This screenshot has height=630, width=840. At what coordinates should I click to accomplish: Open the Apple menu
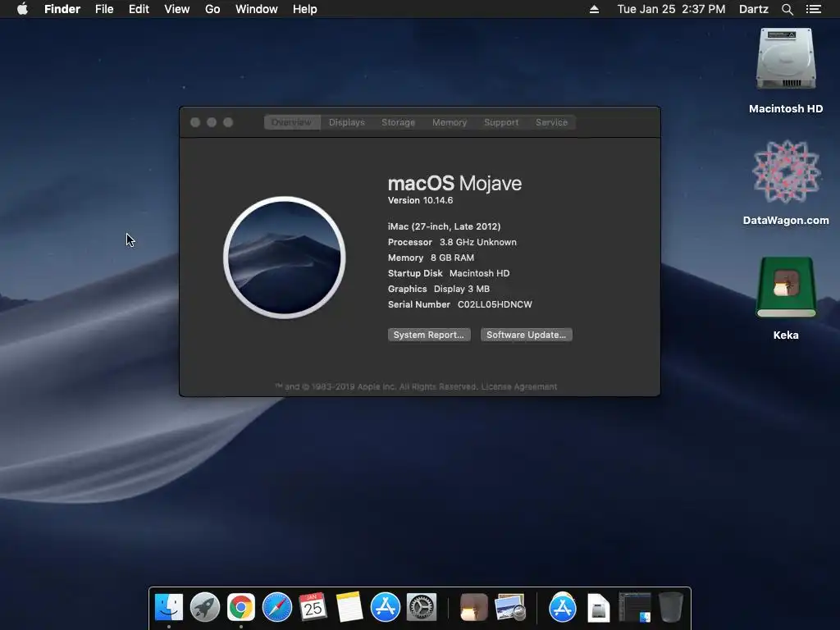coord(22,9)
